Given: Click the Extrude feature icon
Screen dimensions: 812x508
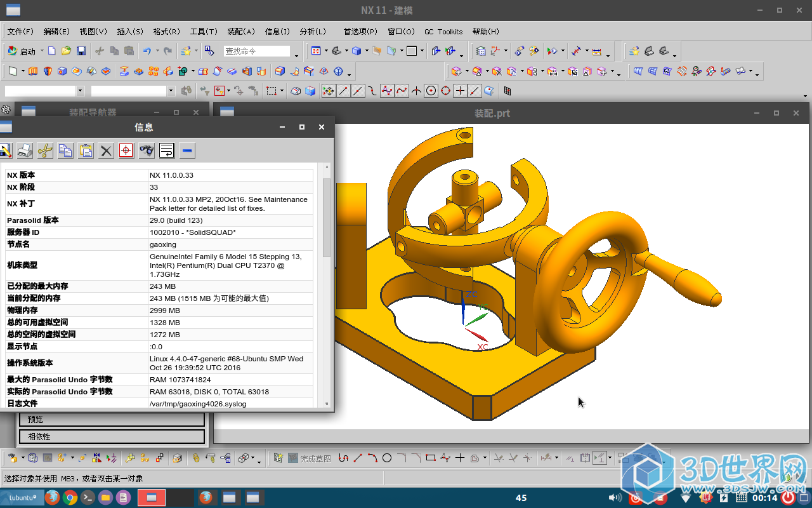Looking at the screenshot, I should (x=33, y=70).
